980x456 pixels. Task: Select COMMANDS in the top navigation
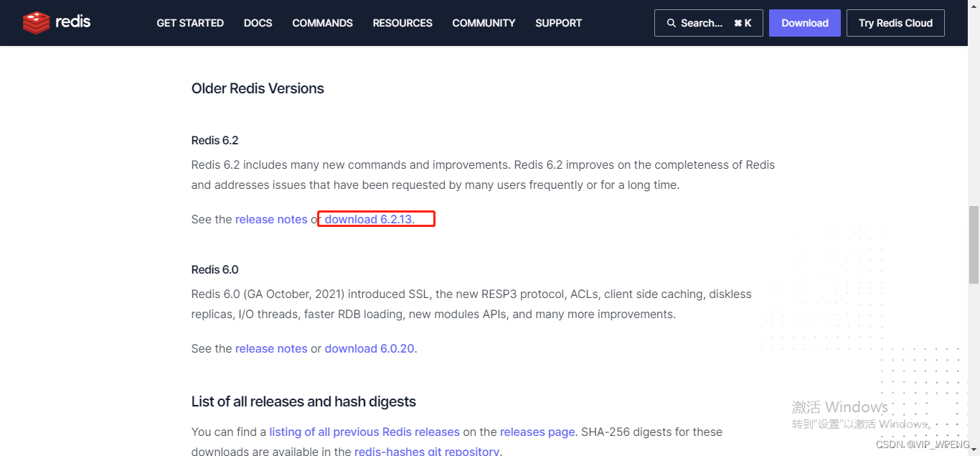322,22
